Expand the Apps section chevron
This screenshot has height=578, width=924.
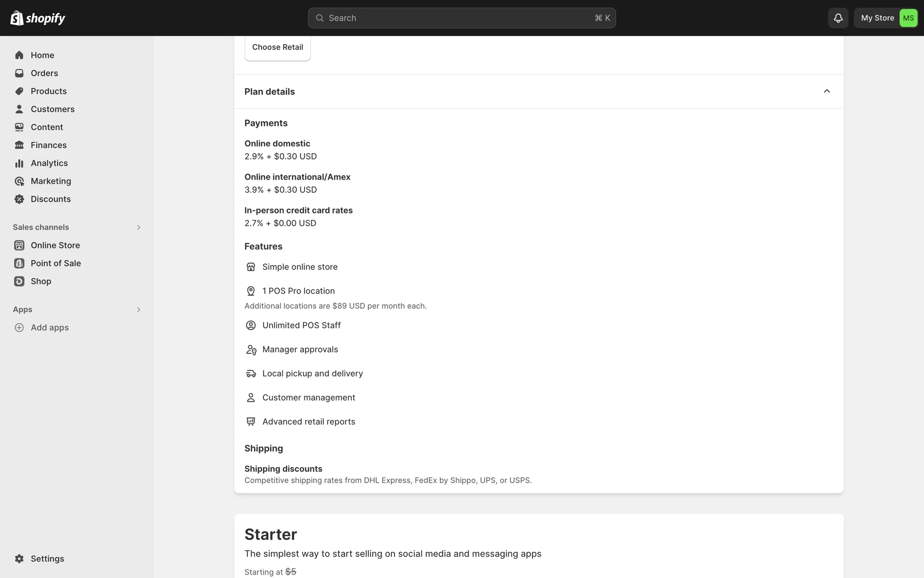[x=139, y=310]
